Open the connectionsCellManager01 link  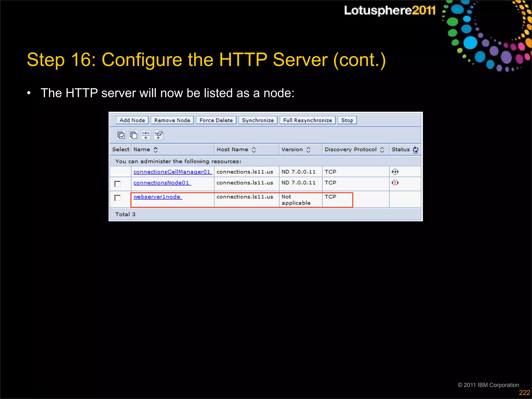coord(172,172)
